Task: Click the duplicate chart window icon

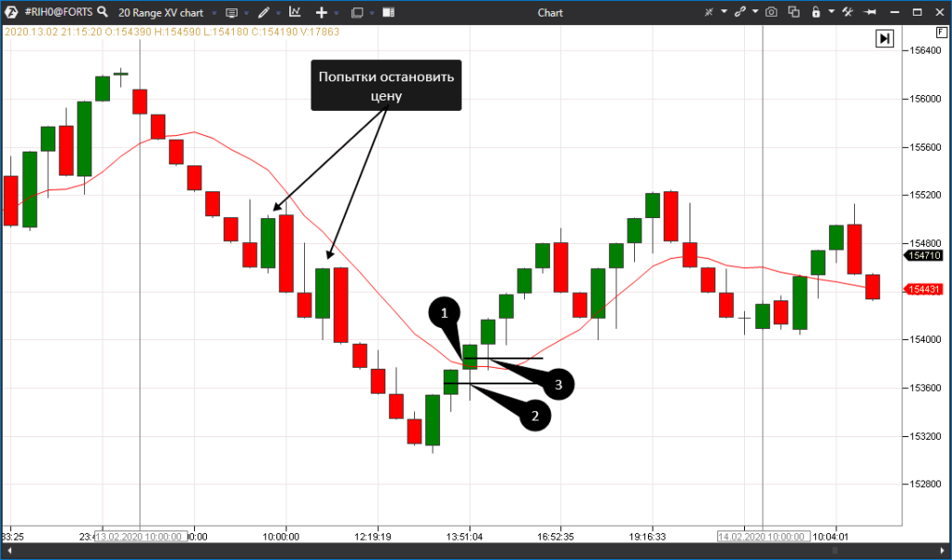Action: coord(793,13)
